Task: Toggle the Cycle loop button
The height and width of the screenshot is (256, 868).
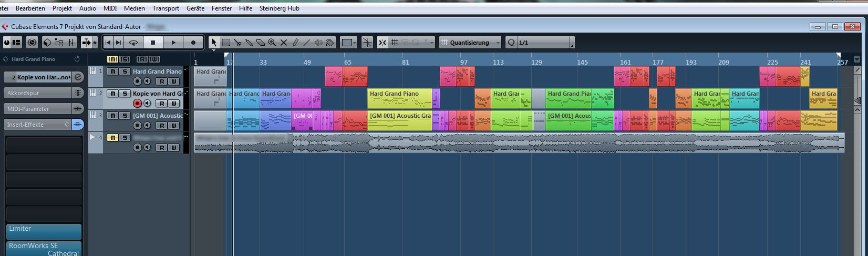Action: point(133,43)
